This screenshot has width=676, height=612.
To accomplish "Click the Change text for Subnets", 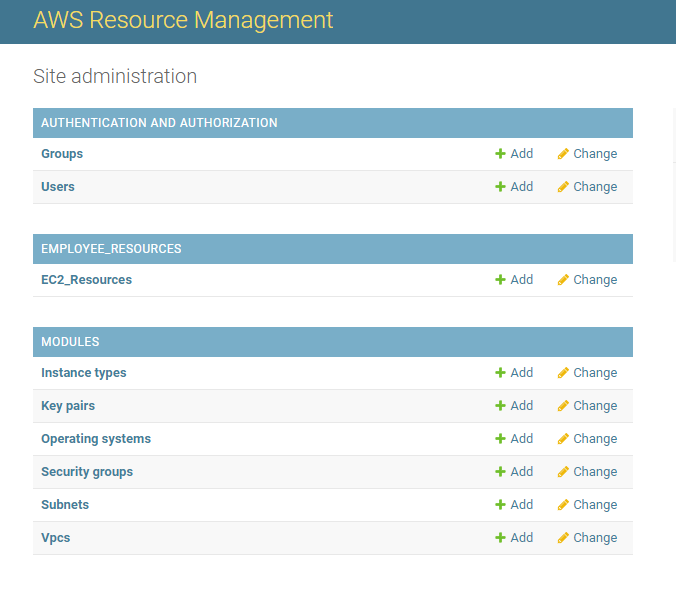I will [x=595, y=505].
